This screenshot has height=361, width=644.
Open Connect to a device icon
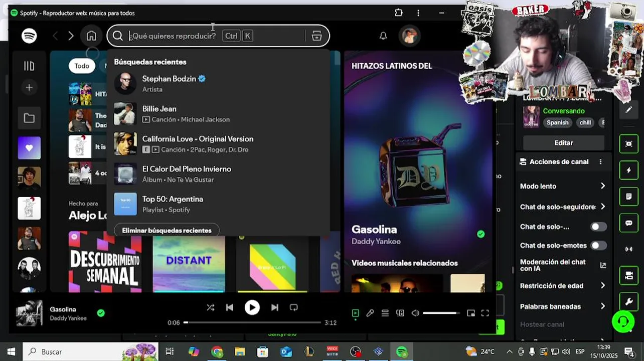(400, 313)
